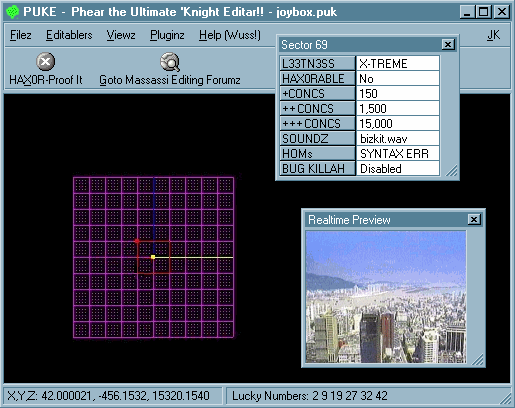
Task: Click the green PUKE app icon in title bar
Action: click(x=13, y=12)
